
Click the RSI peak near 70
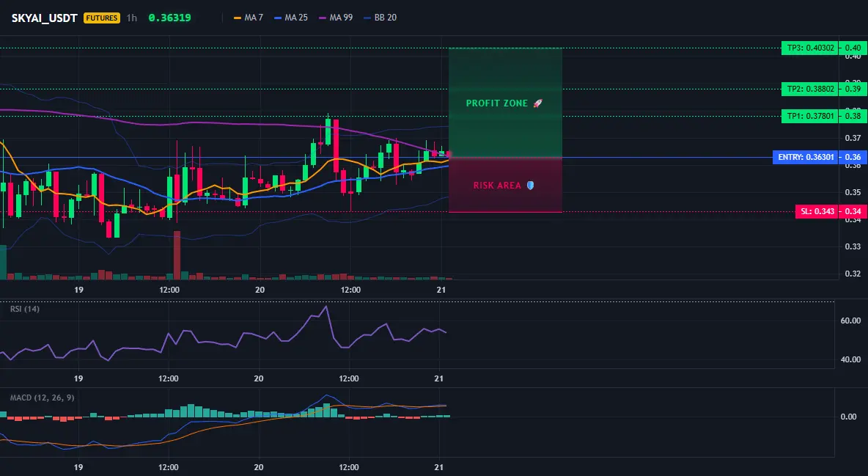[325, 307]
